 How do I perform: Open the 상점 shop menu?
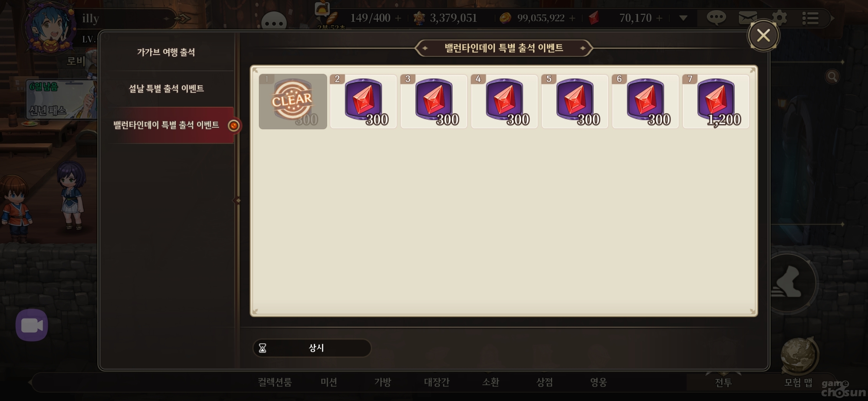pos(544,382)
